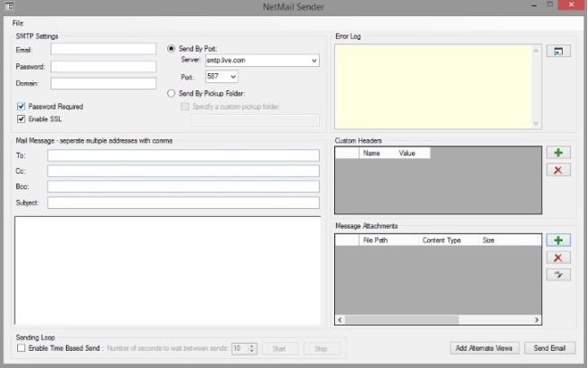Image resolution: width=588 pixels, height=368 pixels.
Task: Click attachments horizontal scrollbar right arrow
Action: pyautogui.click(x=537, y=320)
